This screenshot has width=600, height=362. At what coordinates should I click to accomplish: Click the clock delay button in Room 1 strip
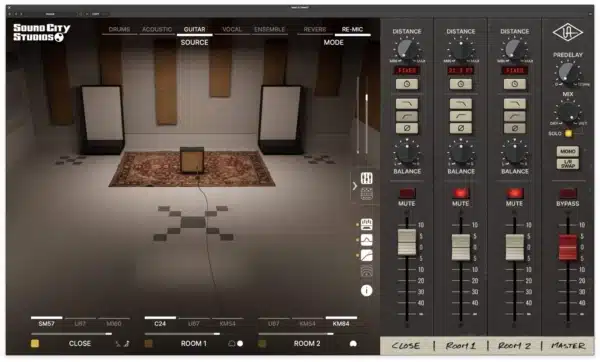461,84
